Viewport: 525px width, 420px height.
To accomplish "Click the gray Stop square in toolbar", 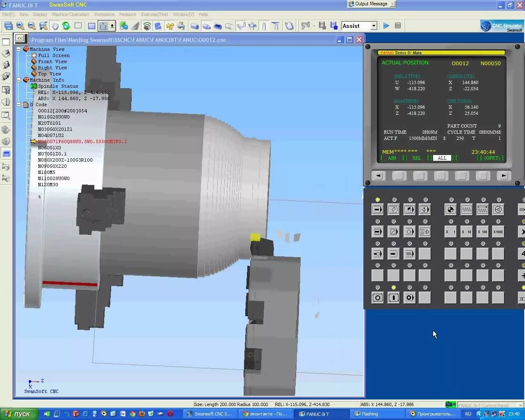I will pos(397,25).
